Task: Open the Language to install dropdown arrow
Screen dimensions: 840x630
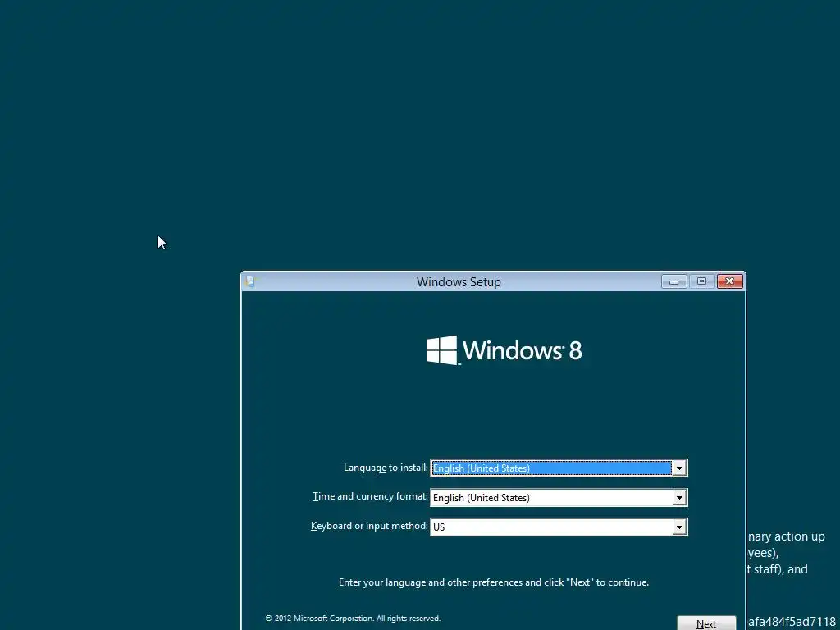Action: [679, 468]
